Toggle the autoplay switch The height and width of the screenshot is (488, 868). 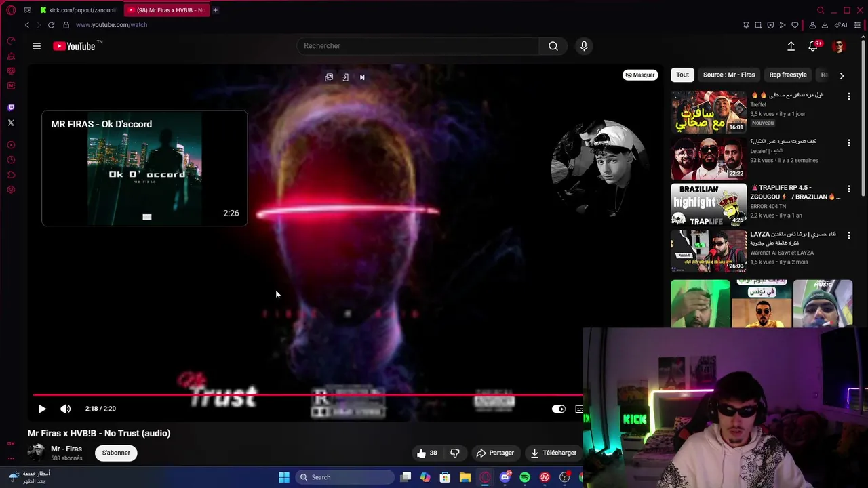[x=558, y=409]
